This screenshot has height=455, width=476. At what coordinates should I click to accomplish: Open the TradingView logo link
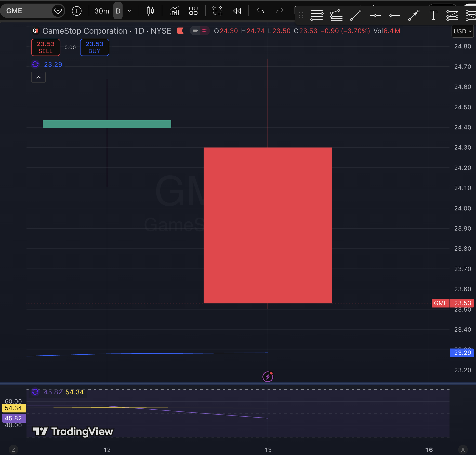[x=73, y=431]
